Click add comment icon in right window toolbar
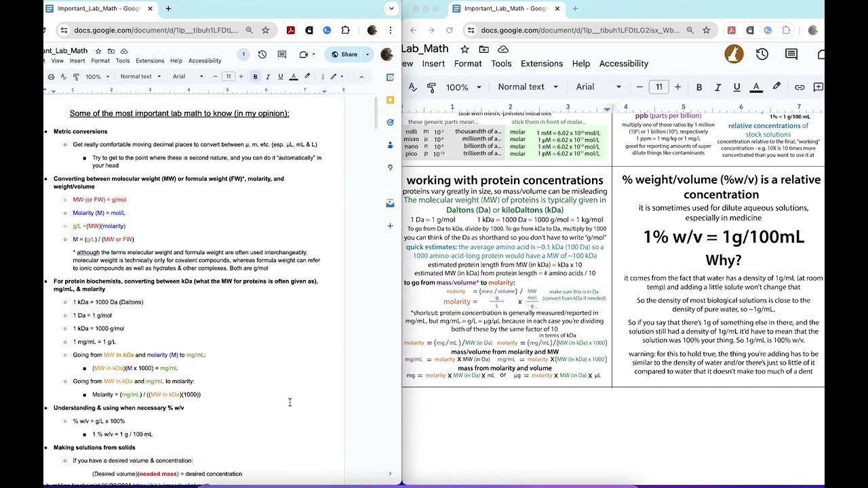Image resolution: width=868 pixels, height=488 pixels. (818, 87)
